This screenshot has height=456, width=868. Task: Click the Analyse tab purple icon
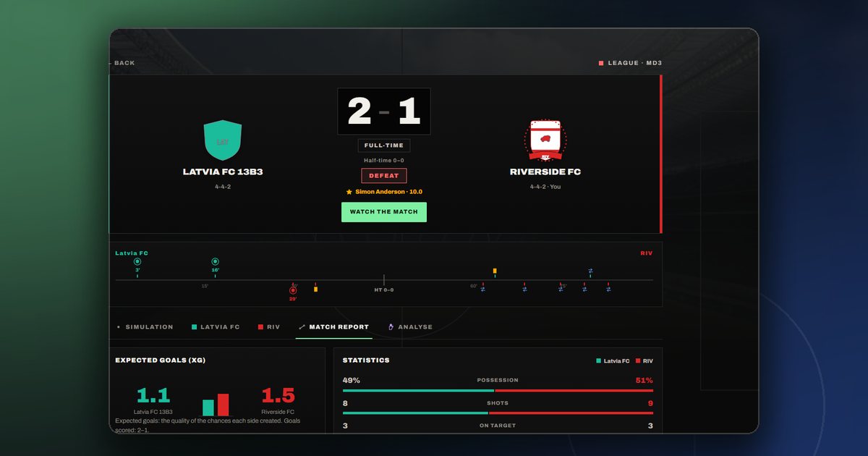coord(391,327)
